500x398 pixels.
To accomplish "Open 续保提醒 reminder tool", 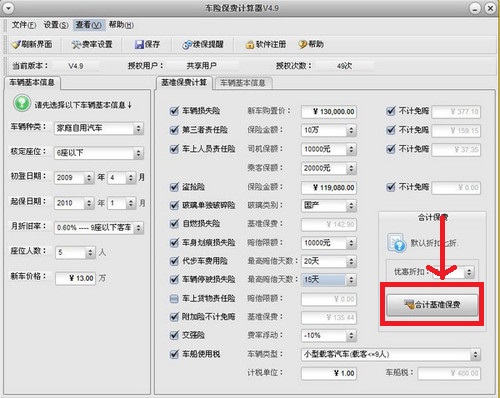I will click(203, 44).
